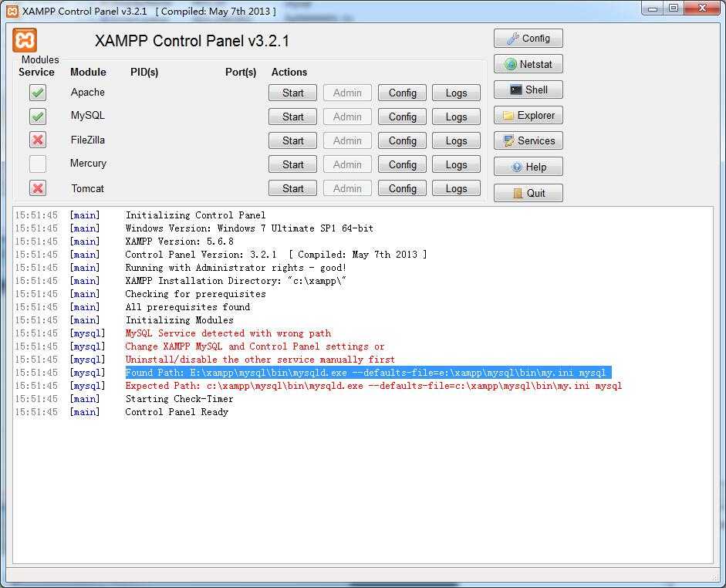
Task: Click Admin button for Apache
Action: (347, 93)
